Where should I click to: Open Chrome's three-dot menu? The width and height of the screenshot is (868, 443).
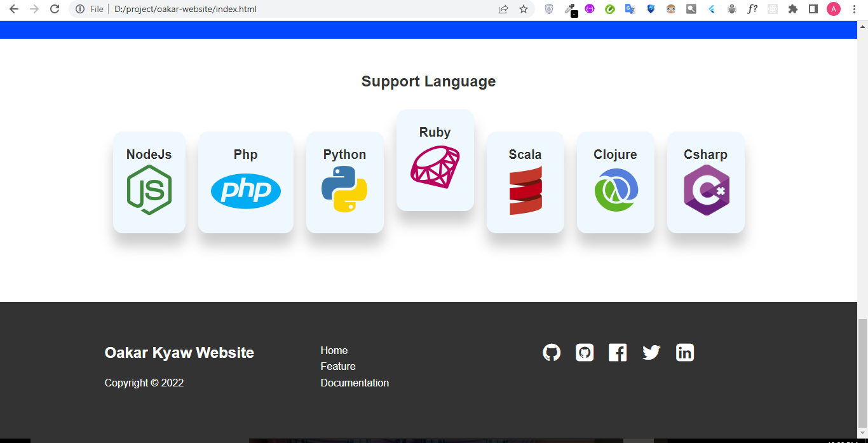(x=855, y=10)
